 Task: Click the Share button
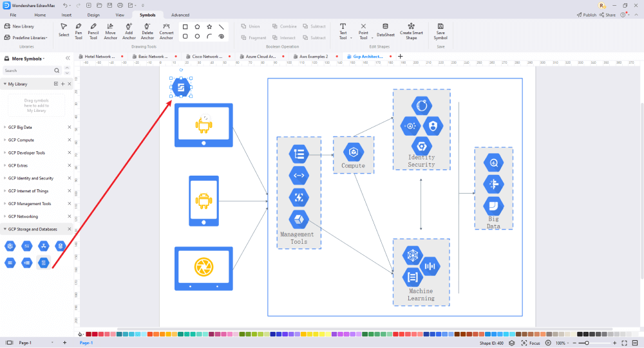click(607, 15)
